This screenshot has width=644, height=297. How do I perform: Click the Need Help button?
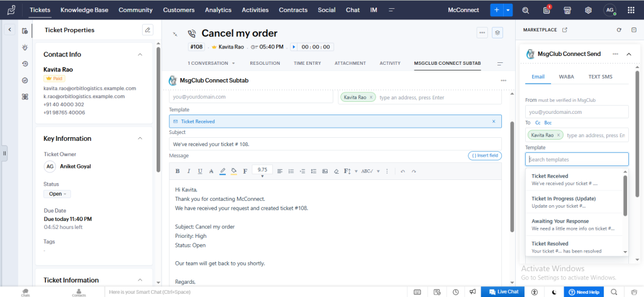[x=584, y=292]
